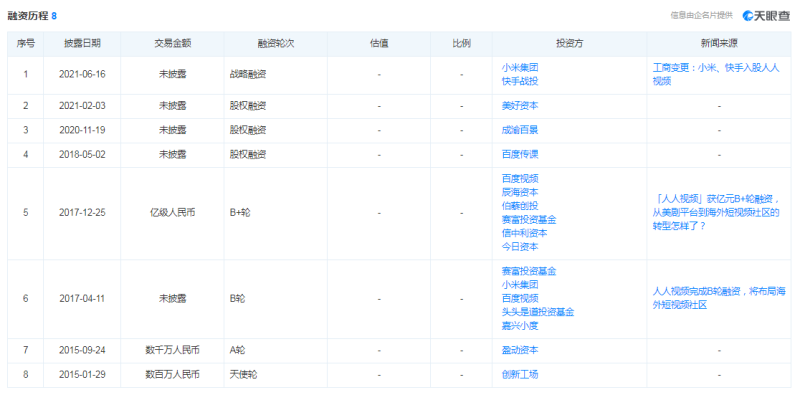Image resolution: width=800 pixels, height=400 pixels.
Task: Open 赛富投资基金 in the 2017-12-25 row
Action: tap(529, 220)
